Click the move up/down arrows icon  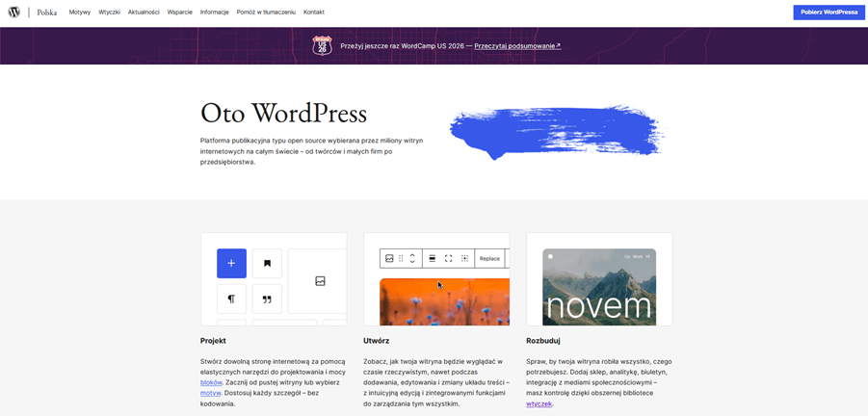pyautogui.click(x=412, y=258)
